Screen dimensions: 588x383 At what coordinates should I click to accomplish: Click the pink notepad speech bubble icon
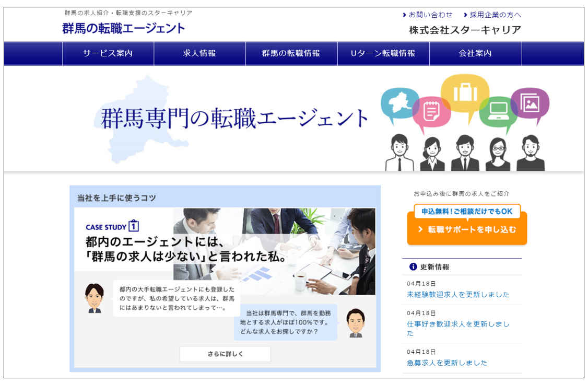(x=431, y=111)
